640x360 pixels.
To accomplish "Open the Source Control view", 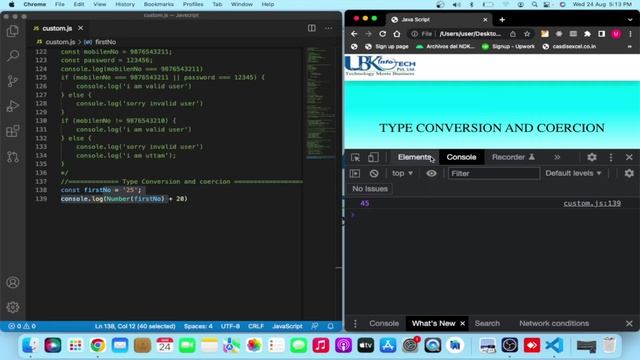I will [13, 81].
